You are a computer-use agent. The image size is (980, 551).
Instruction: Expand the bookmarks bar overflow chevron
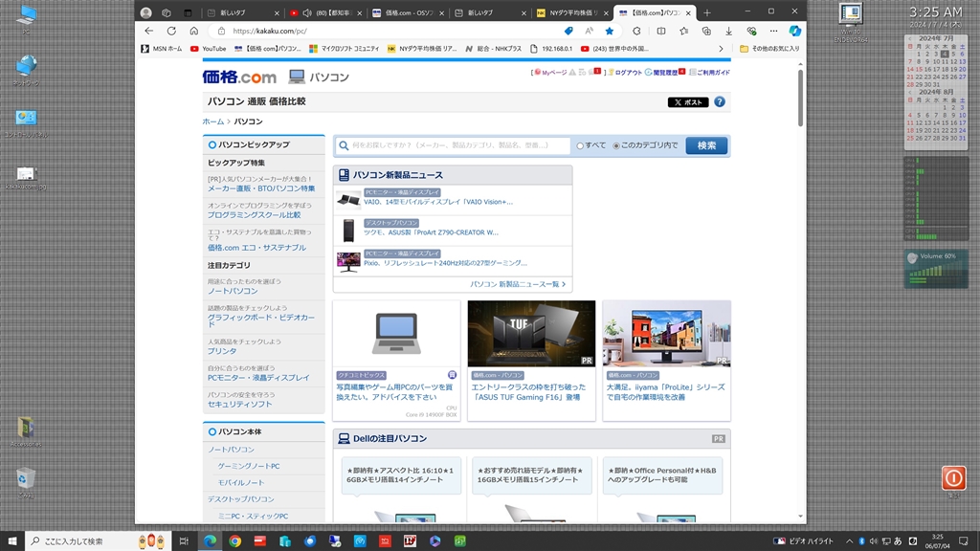tap(721, 48)
